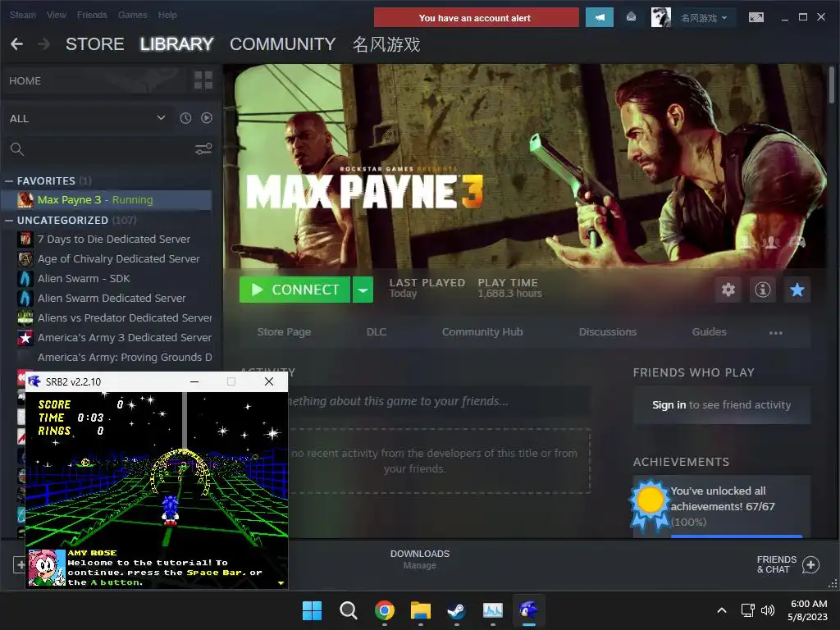Click the taskbar clock and date
This screenshot has width=840, height=630.
[x=807, y=610]
